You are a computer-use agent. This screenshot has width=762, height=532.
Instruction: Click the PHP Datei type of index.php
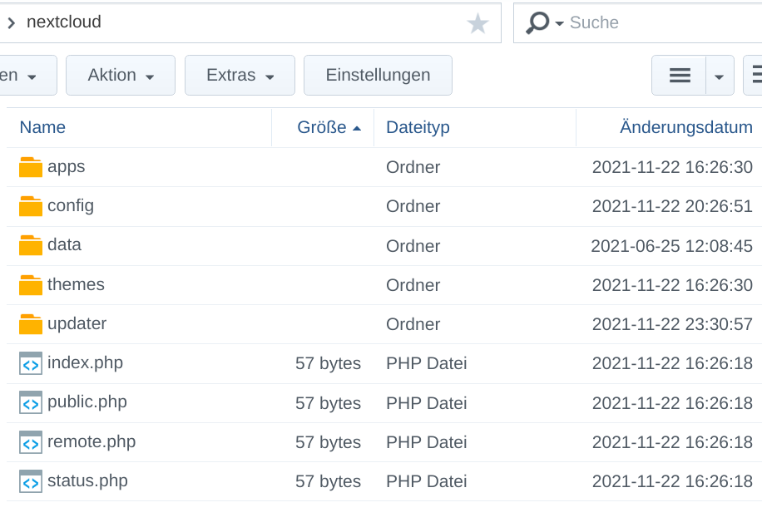point(426,363)
